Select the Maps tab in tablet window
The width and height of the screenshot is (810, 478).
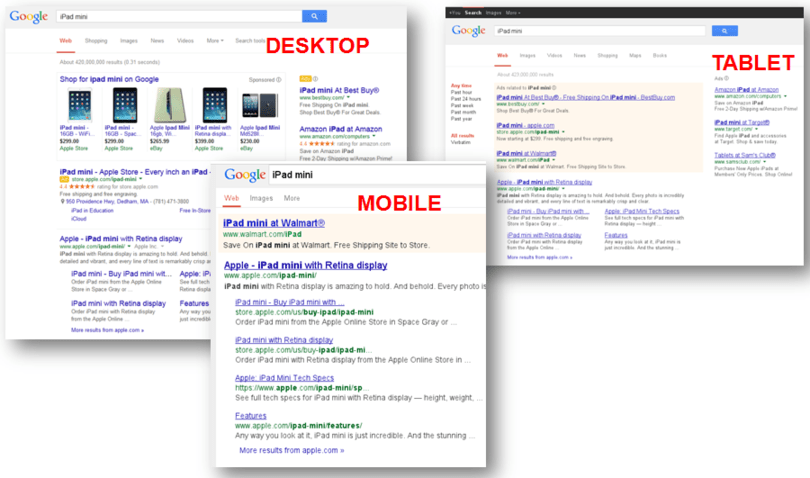coord(635,56)
